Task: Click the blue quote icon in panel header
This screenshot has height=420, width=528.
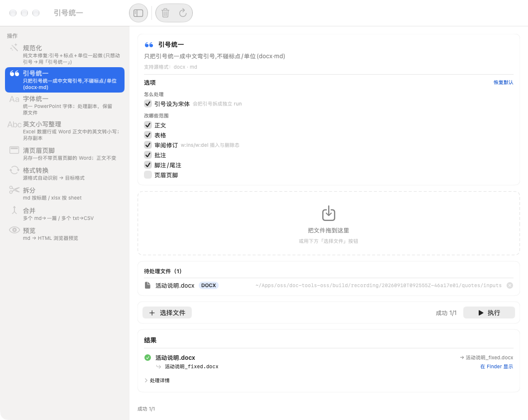Action: [x=149, y=45]
